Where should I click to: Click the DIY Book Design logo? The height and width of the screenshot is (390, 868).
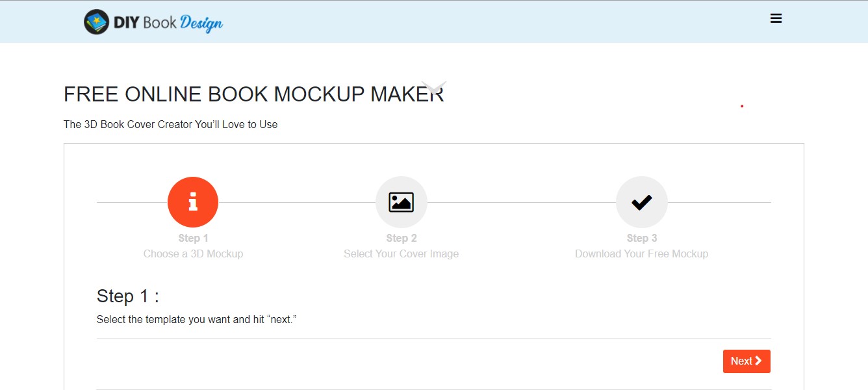[x=153, y=22]
